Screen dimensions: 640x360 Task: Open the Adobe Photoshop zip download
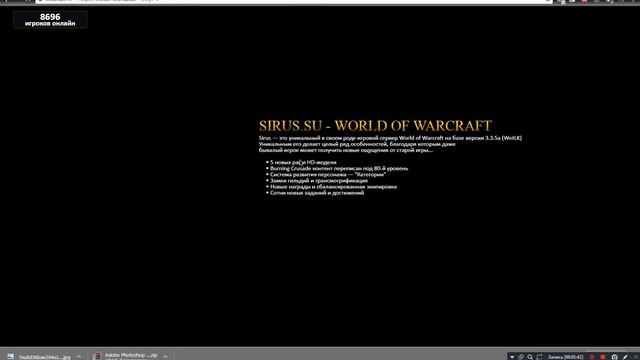coord(131,356)
